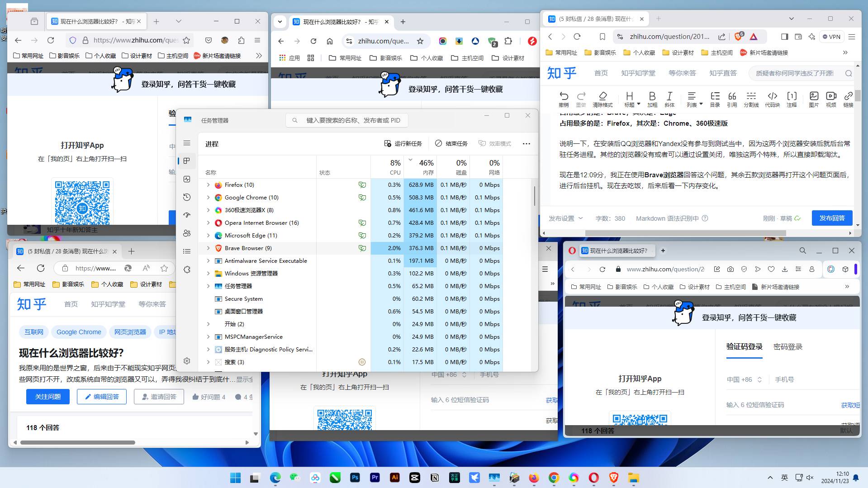868x488 pixels.
Task: Expand Windows 资源管理器 process row
Action: 208,274
